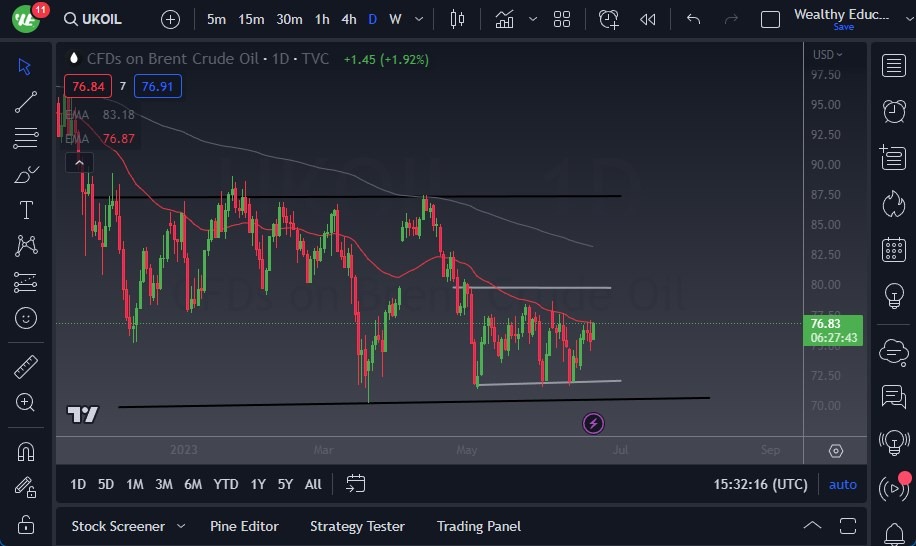Expand the Stock Screener dropdown arrow

point(181,526)
